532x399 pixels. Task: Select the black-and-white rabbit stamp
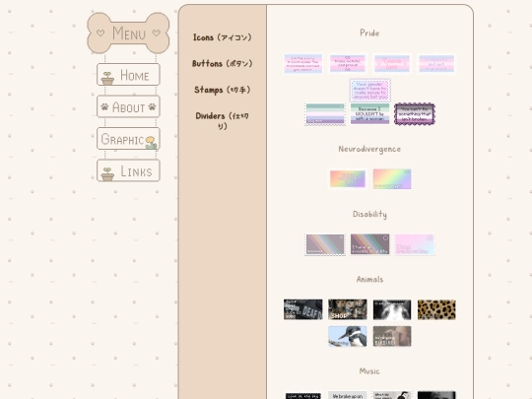coord(392,309)
